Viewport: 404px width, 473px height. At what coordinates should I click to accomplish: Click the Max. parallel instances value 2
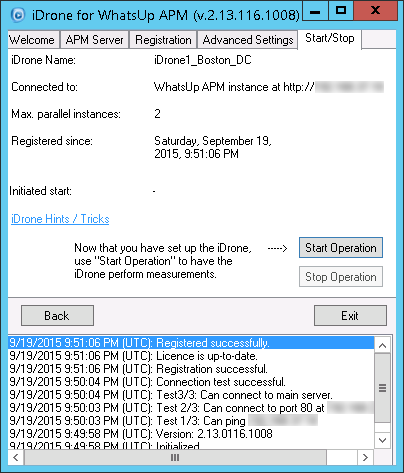[157, 114]
